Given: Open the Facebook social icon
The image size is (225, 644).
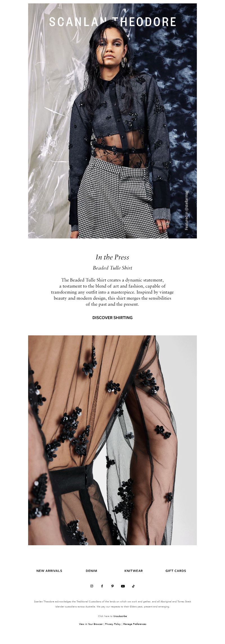Looking at the screenshot, I should pos(102,586).
